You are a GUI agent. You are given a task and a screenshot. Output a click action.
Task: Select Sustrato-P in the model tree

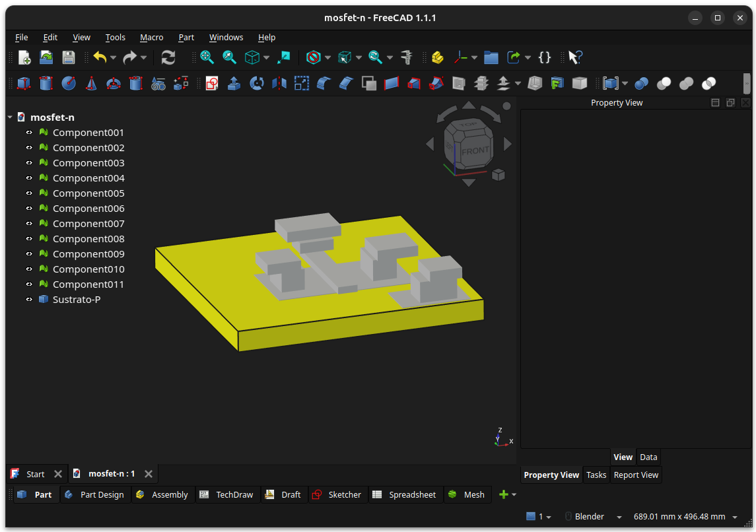click(x=76, y=300)
